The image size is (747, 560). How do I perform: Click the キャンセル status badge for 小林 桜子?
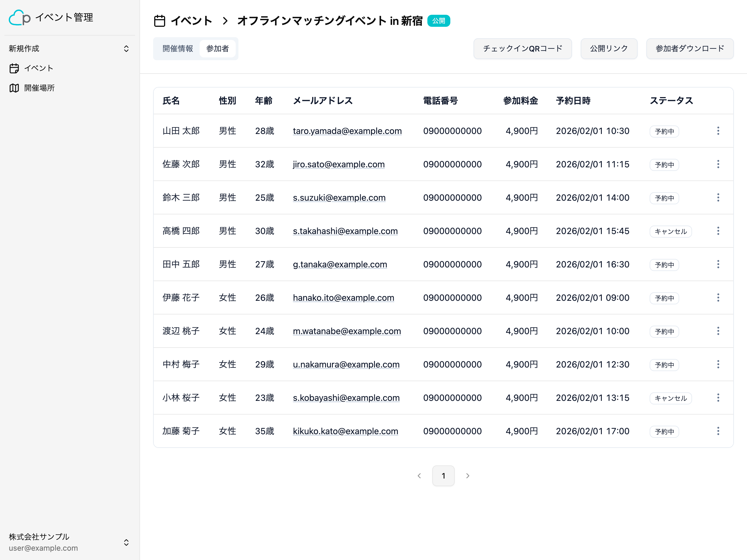(670, 398)
